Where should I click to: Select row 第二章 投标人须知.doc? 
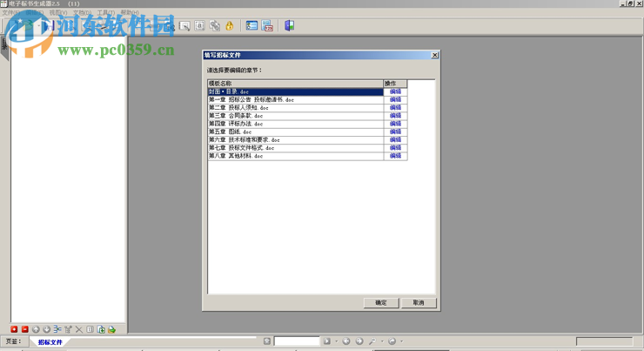[295, 108]
